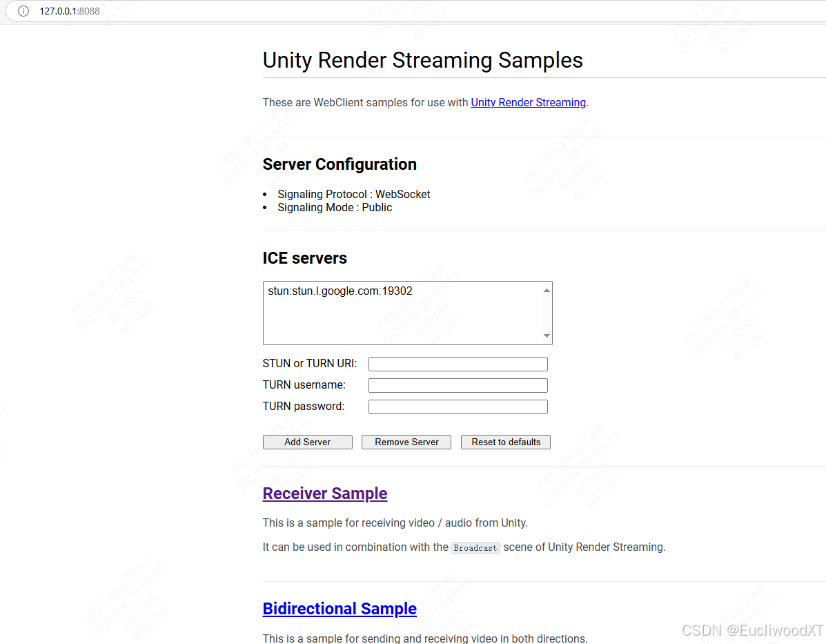This screenshot has width=826, height=644.
Task: Click the Unity Render Streaming Samples heading
Action: point(422,60)
